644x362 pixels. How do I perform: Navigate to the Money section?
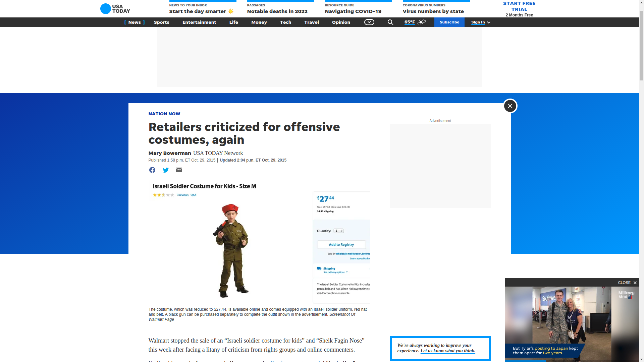pos(259,22)
